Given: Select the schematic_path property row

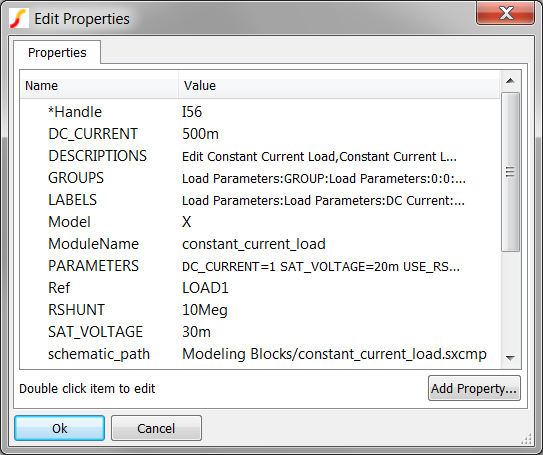Looking at the screenshot, I should pos(260,354).
